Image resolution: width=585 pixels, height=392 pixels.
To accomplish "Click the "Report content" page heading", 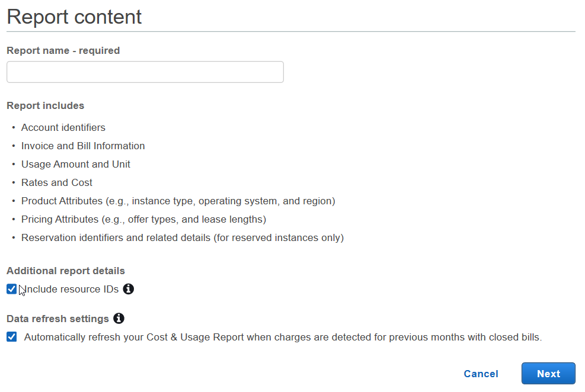I will [74, 17].
